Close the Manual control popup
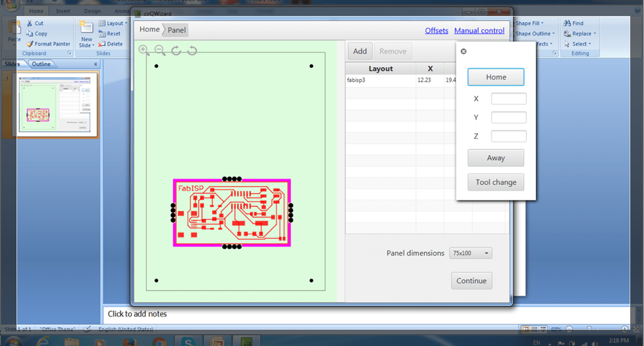Image resolution: width=644 pixels, height=346 pixels. click(464, 51)
